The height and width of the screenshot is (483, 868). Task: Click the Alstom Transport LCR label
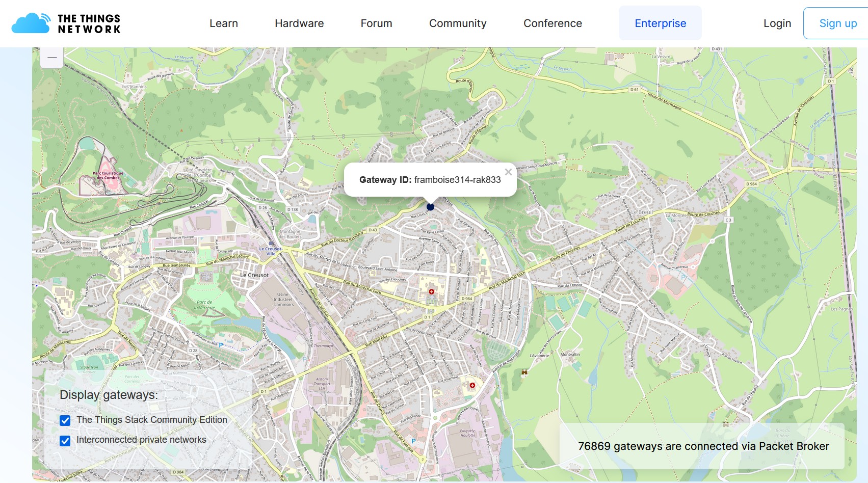pyautogui.click(x=322, y=384)
